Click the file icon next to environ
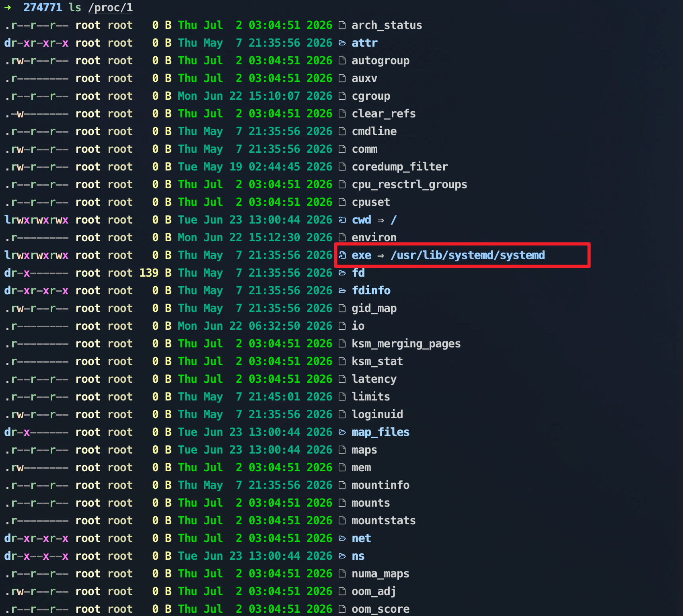 pyautogui.click(x=342, y=238)
